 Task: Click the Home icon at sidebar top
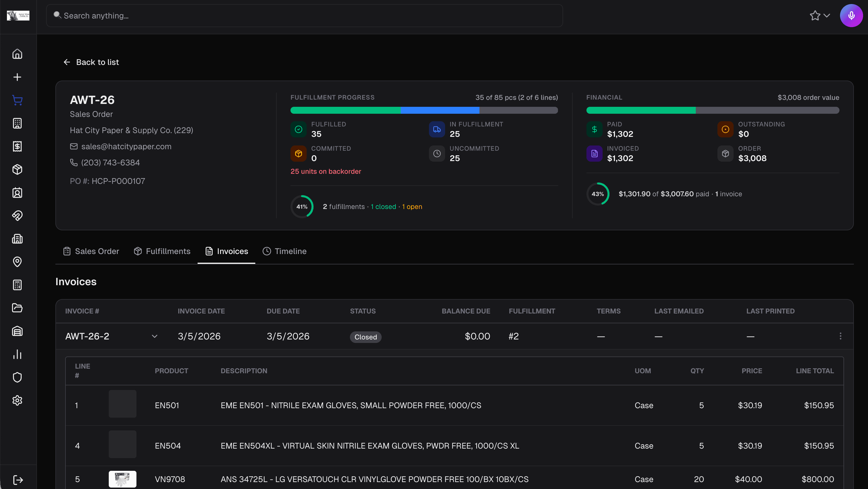pos(17,54)
